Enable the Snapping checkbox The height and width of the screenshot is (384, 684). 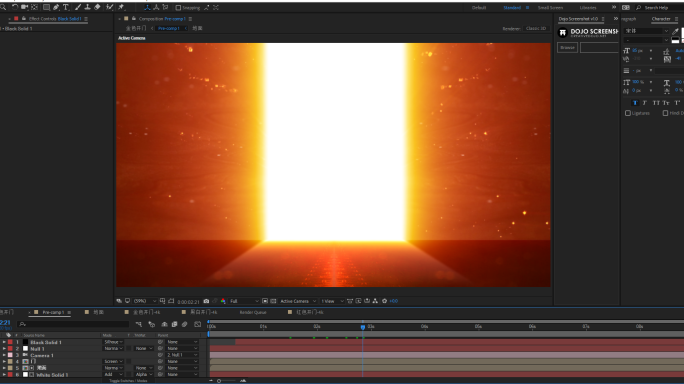(178, 7)
